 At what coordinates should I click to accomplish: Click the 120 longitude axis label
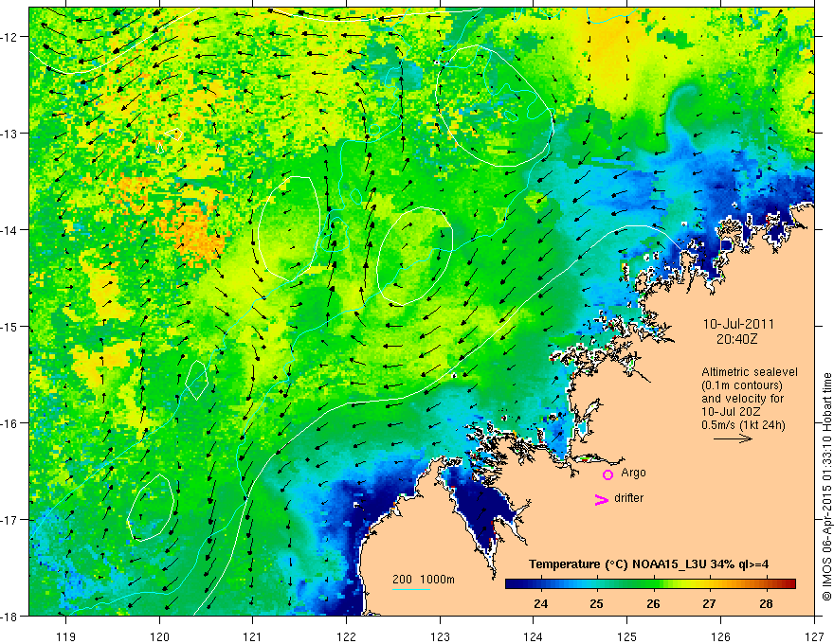point(159,636)
